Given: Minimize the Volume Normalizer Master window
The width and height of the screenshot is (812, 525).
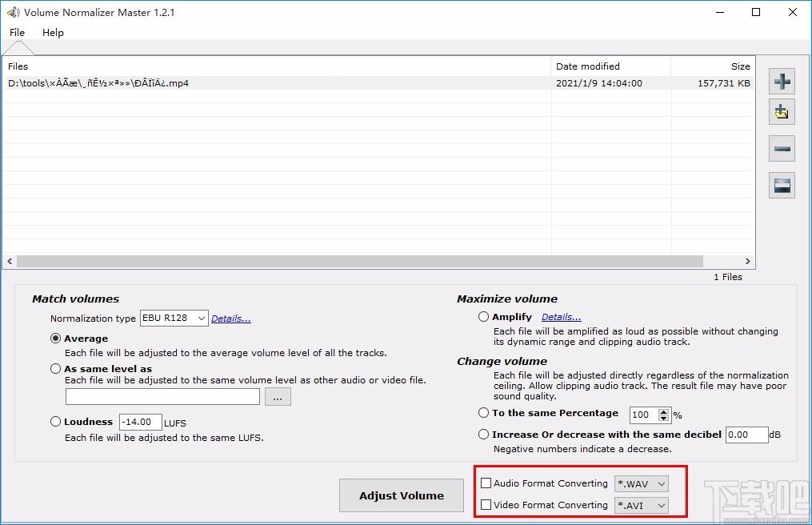Looking at the screenshot, I should 720,12.
